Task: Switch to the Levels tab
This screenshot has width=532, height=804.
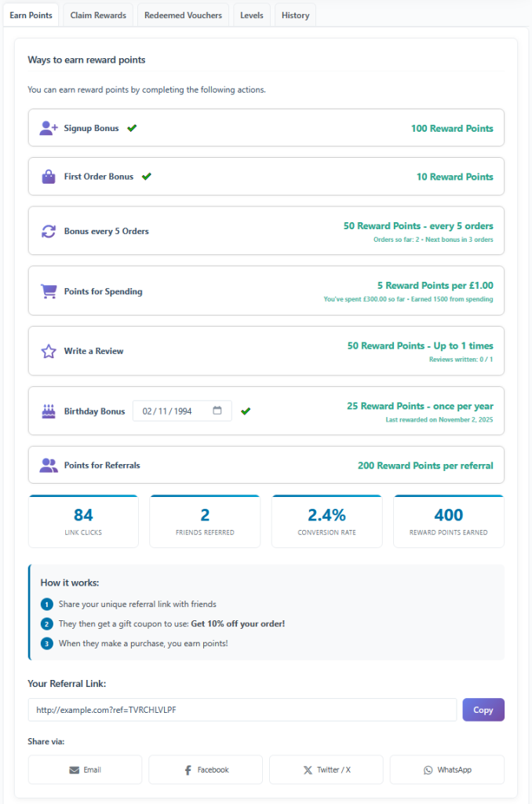Action: click(x=251, y=14)
